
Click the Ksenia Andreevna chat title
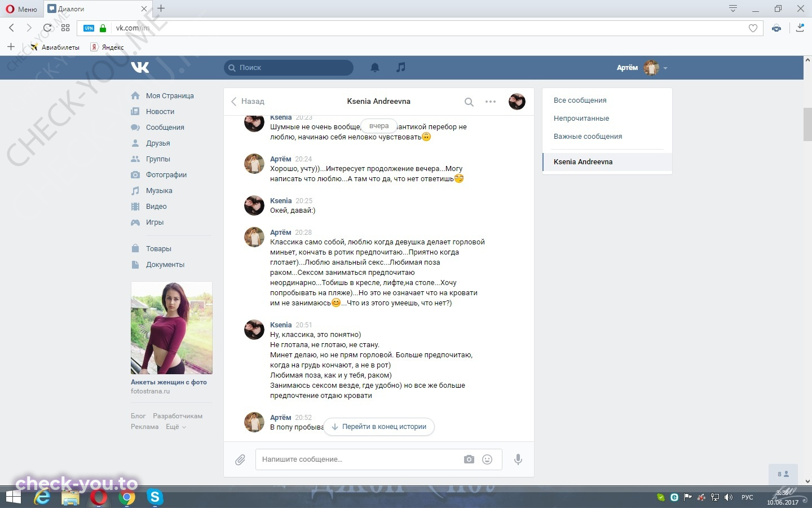(379, 102)
